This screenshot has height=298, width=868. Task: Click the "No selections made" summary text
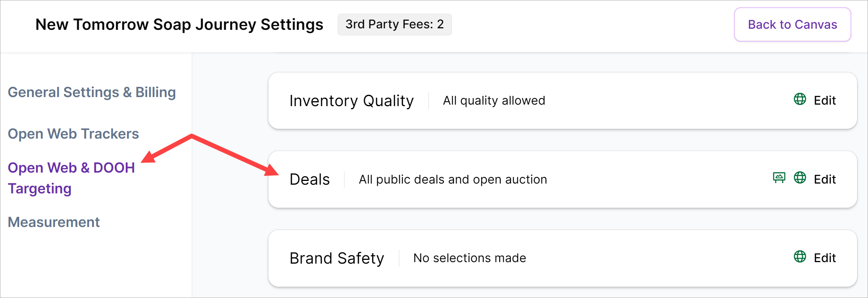(469, 258)
